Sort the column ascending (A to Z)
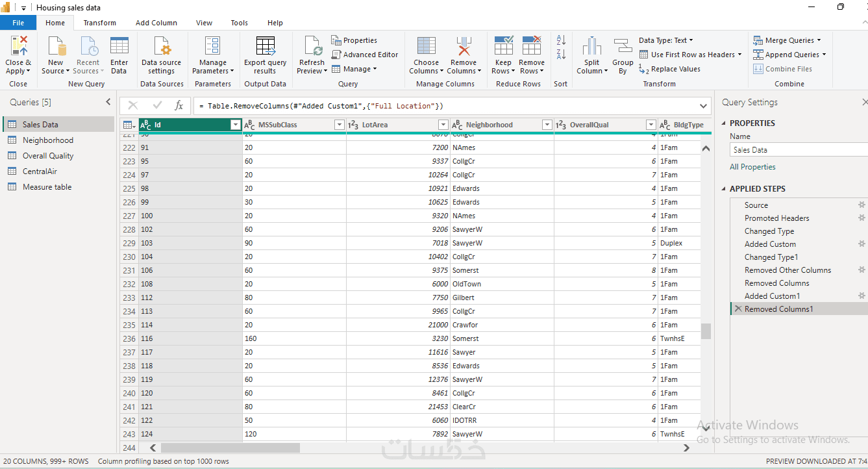The height and width of the screenshot is (469, 868). tap(562, 40)
